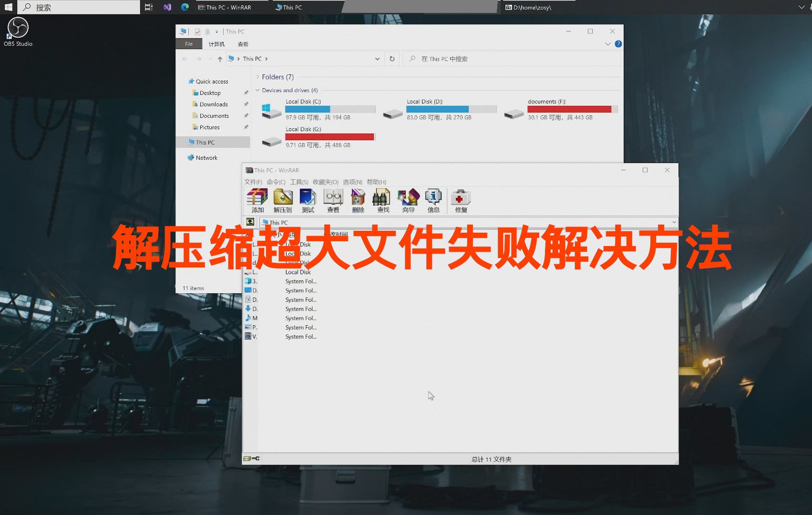This screenshot has height=515, width=812.
Task: Click the documents (F:) red usage bar
Action: pyautogui.click(x=572, y=109)
